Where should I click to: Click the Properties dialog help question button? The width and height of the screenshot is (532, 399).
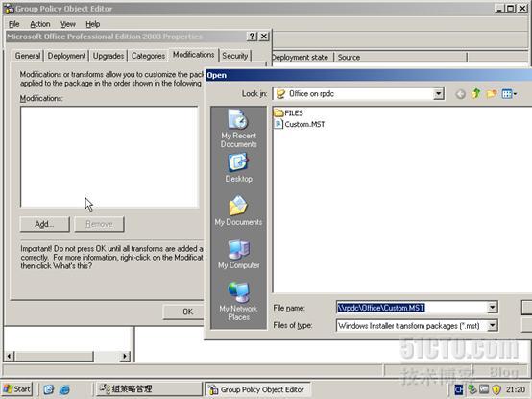tap(252, 37)
